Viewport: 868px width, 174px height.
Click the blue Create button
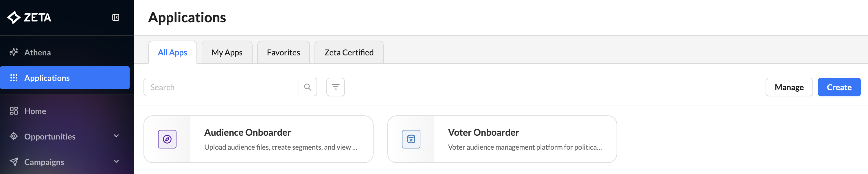tap(839, 87)
